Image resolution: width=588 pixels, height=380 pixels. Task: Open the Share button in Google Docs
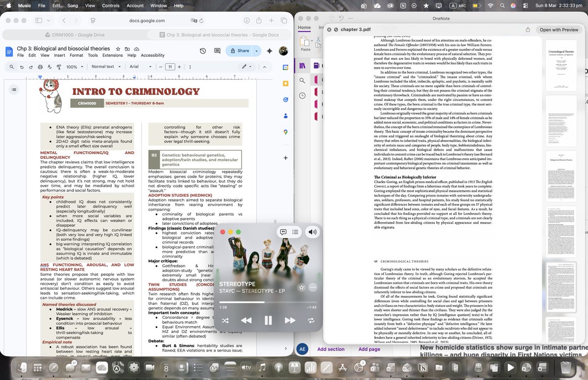coord(239,51)
